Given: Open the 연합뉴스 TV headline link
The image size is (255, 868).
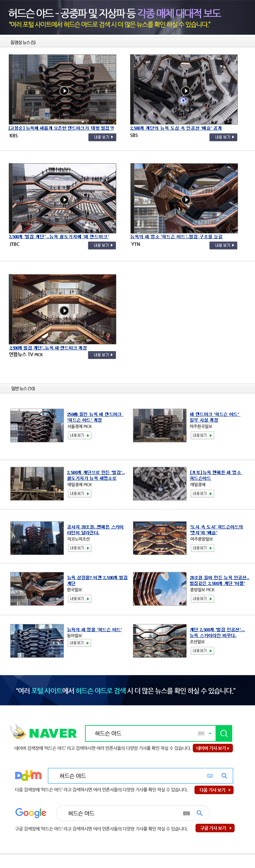Looking at the screenshot, I should 48,348.
